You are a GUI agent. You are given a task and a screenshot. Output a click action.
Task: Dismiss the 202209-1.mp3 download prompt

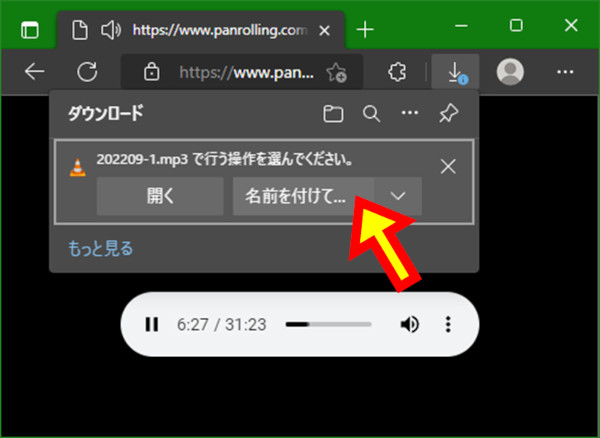[x=448, y=167]
